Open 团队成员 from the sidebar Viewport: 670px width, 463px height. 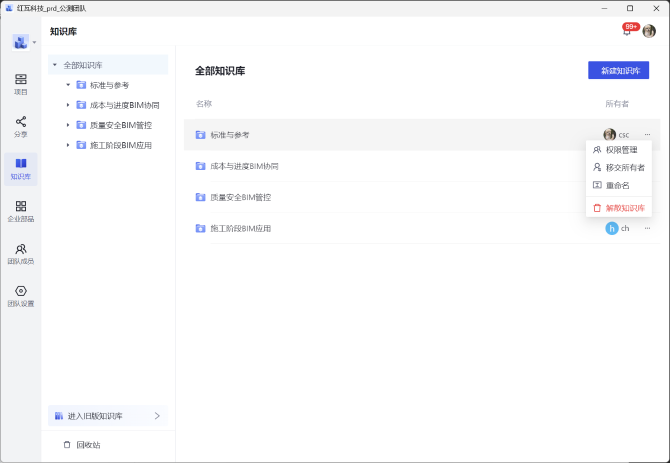click(20, 253)
